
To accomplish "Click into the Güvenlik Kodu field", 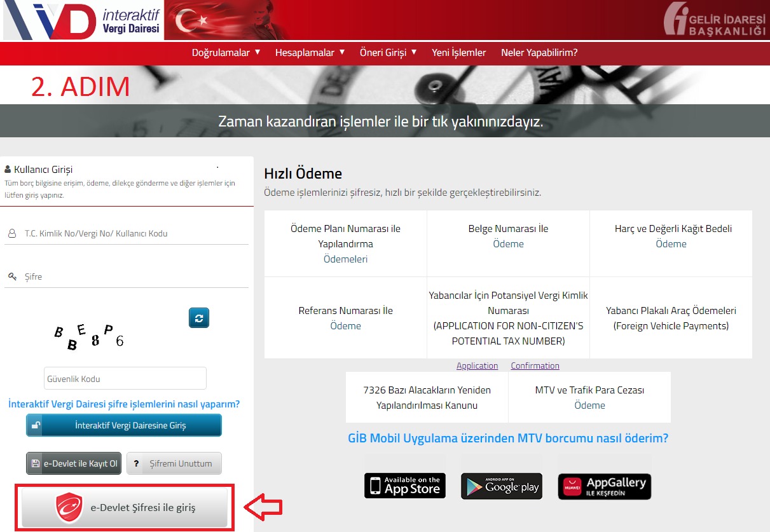I will pyautogui.click(x=125, y=379).
